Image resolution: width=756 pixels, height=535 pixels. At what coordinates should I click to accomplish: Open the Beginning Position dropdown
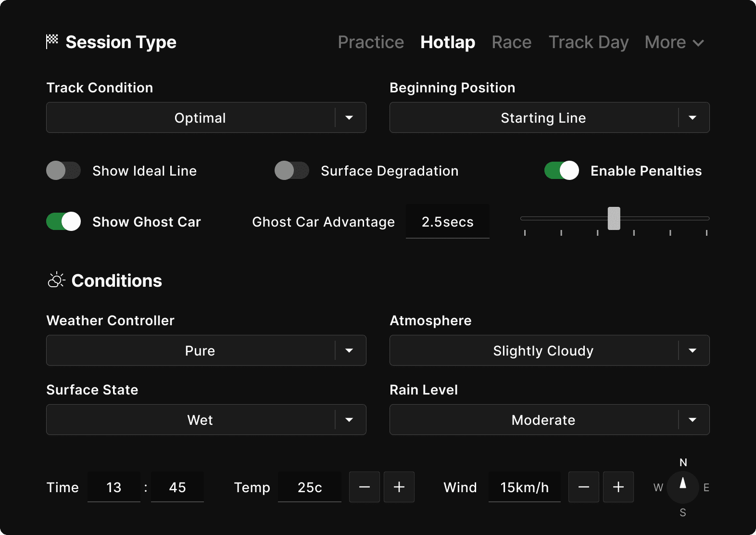tap(550, 117)
